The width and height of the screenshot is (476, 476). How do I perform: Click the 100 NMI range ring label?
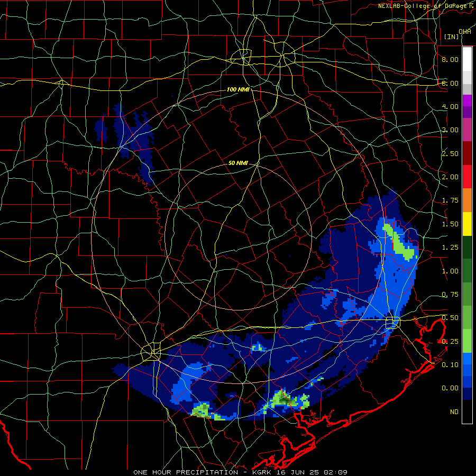[x=239, y=89]
